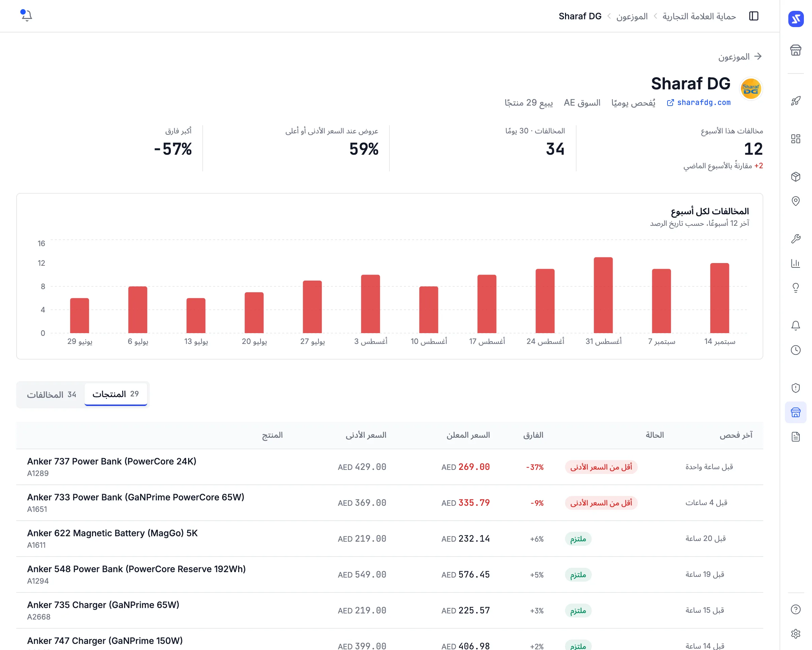Image resolution: width=812 pixels, height=650 pixels.
Task: Click the 29 يونيو bar in chart
Action: 80,316
